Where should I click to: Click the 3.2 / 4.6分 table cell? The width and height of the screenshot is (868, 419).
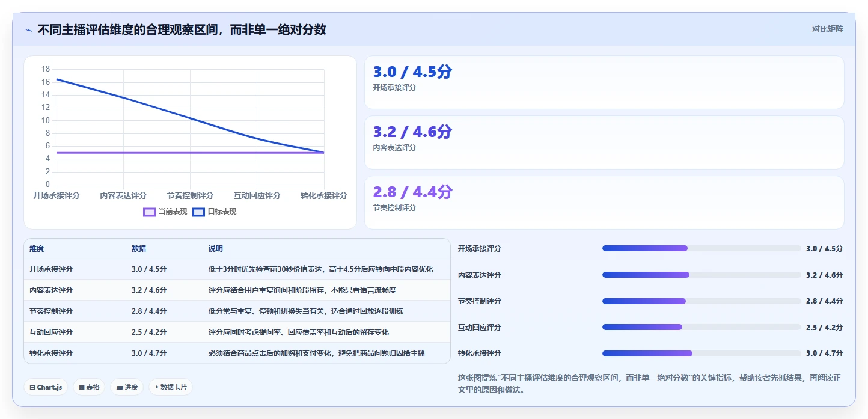coord(149,290)
